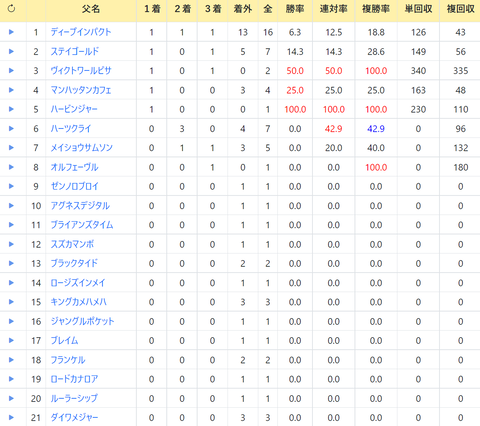480x426 pixels.
Task: Expand the キングカメハメハ row arrow
Action: point(11,302)
